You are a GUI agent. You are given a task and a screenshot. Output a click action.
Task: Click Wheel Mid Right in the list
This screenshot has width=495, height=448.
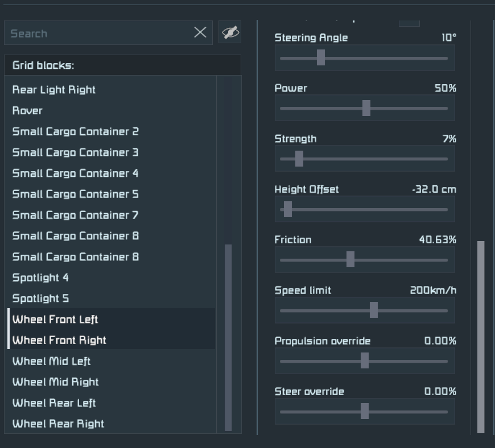point(56,382)
